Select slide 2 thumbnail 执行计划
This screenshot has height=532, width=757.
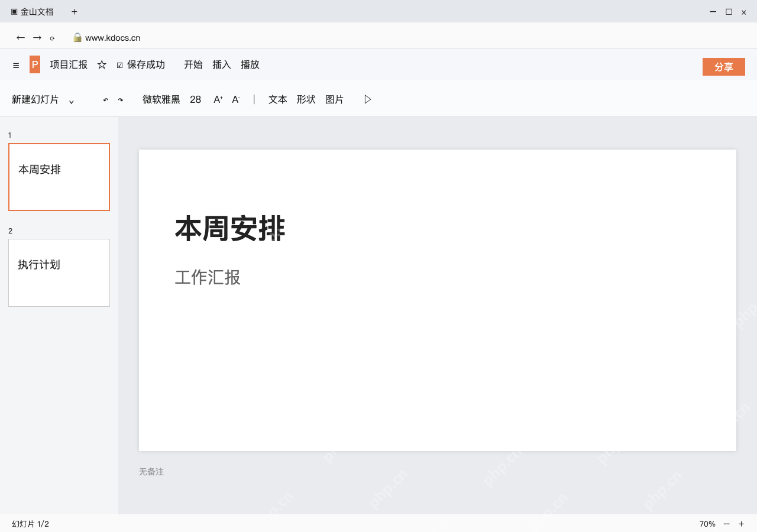click(x=59, y=273)
